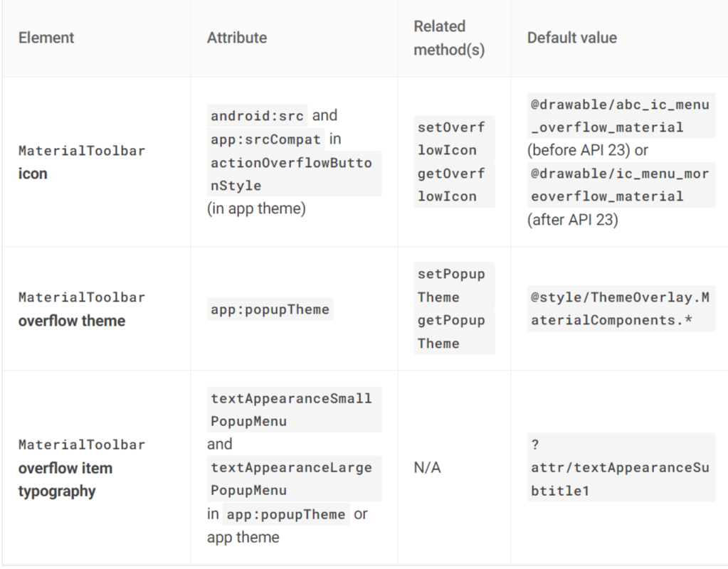The image size is (728, 569).
Task: Click the @style/ThemeOverlay.MaterialComponents.* value
Action: coord(619,309)
